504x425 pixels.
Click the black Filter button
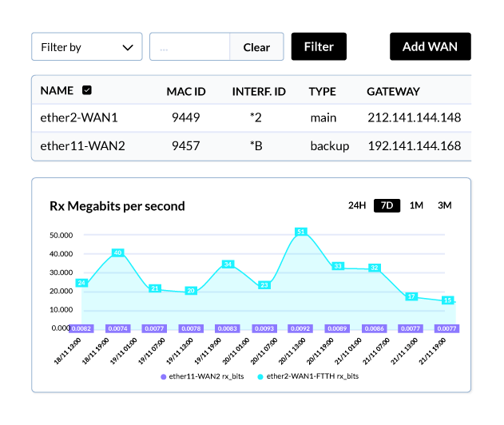pyautogui.click(x=319, y=46)
